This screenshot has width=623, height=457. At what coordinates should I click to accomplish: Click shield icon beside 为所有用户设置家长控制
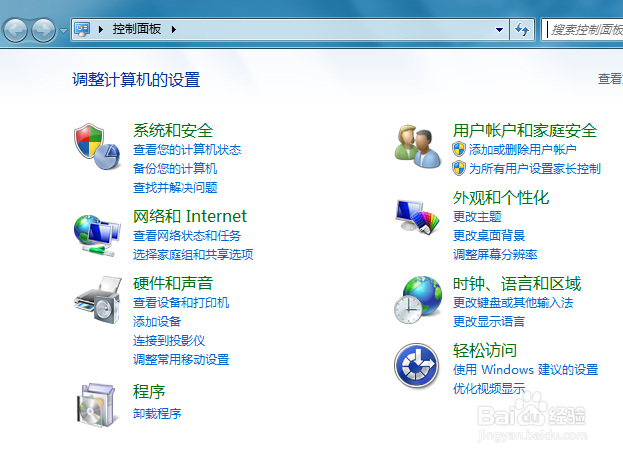(459, 168)
